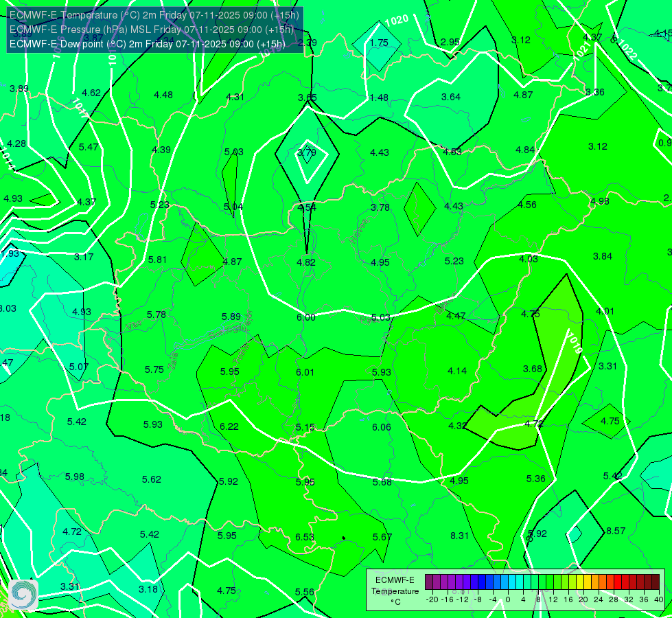Screen dimensions: 672x618
Task: Click the temperature value 5.56
Action: (305, 592)
